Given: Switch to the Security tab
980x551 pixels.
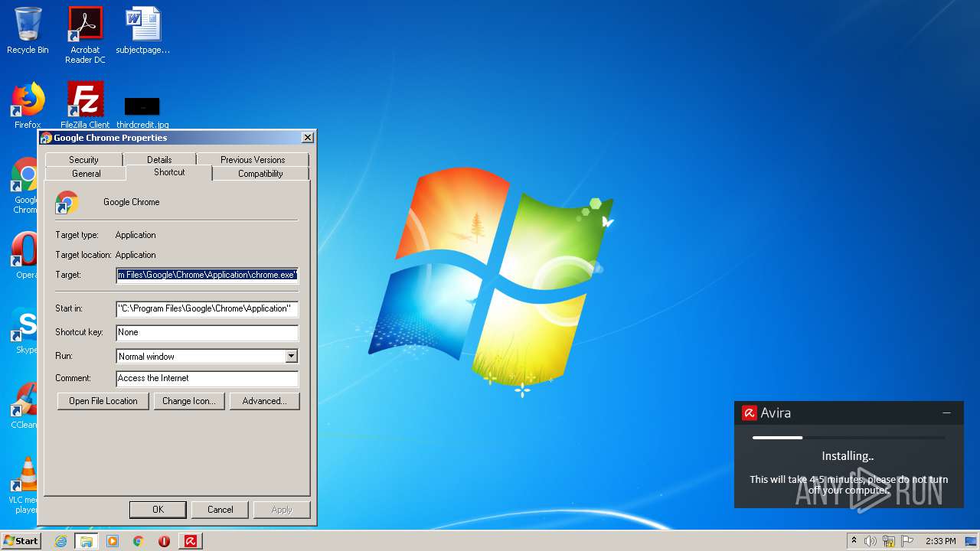Looking at the screenshot, I should (83, 159).
